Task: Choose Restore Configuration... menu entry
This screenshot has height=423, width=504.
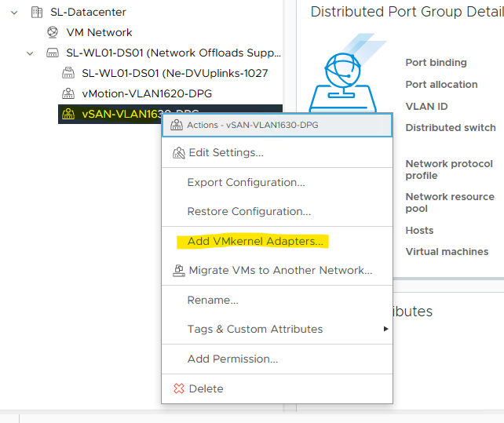Action: pyautogui.click(x=277, y=212)
